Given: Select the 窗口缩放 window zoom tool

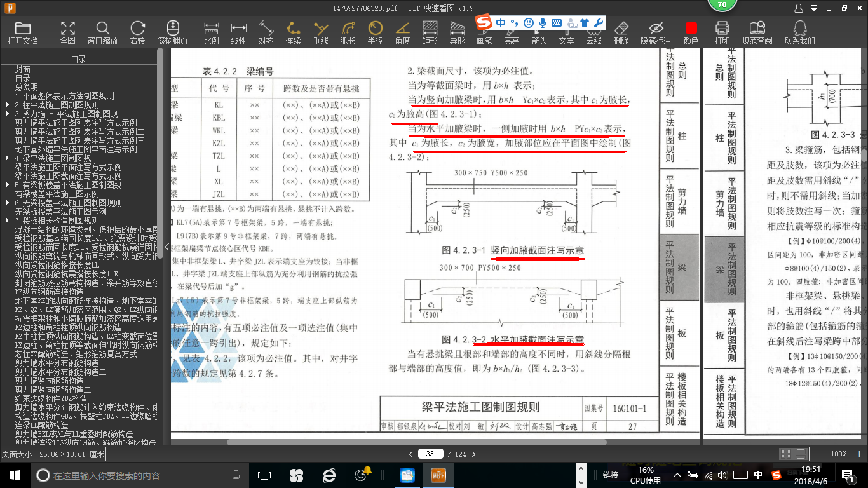Looking at the screenshot, I should coord(102,32).
